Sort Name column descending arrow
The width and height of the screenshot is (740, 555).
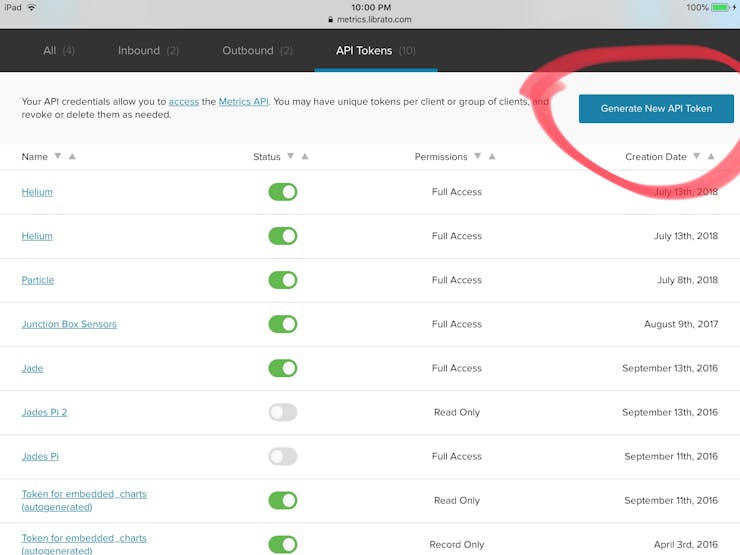58,156
